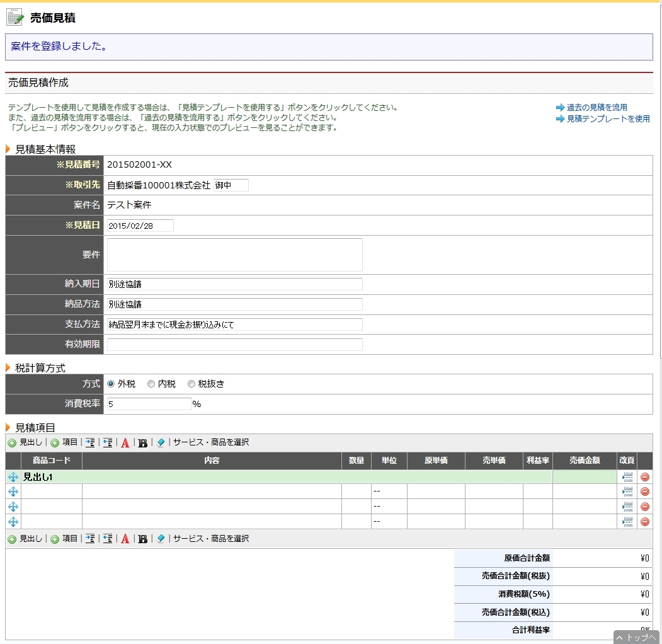Click the bold B icon in the lower toolbar

coord(143,539)
